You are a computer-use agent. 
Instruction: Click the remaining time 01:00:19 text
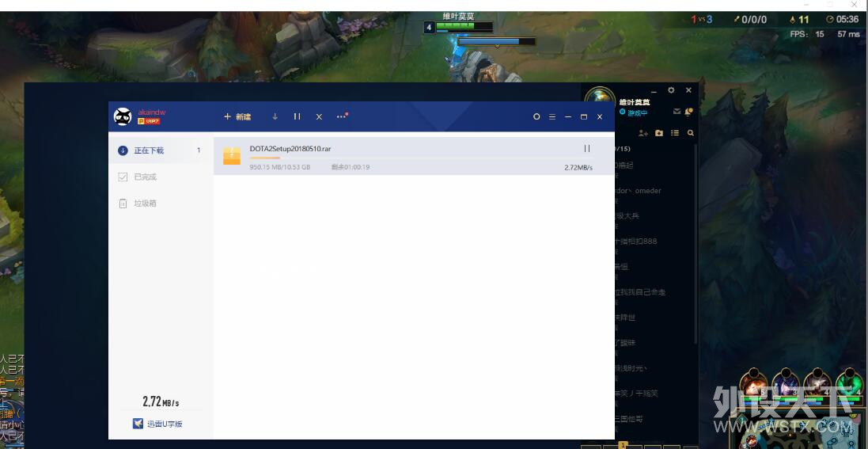[351, 167]
